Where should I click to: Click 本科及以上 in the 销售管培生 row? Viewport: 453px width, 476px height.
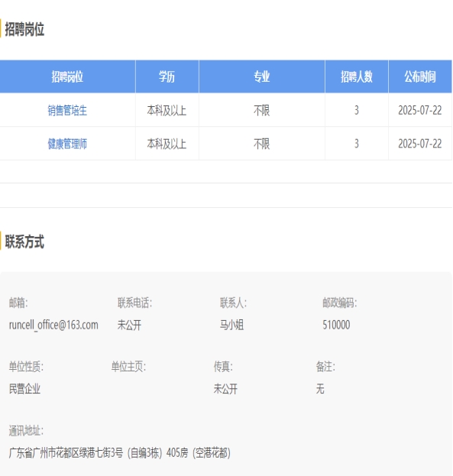tap(167, 110)
